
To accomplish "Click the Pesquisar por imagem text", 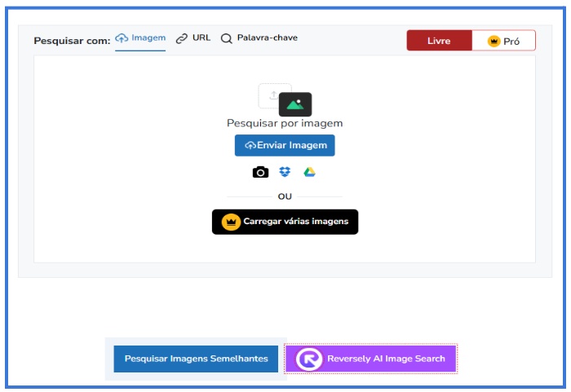I will (x=285, y=123).
